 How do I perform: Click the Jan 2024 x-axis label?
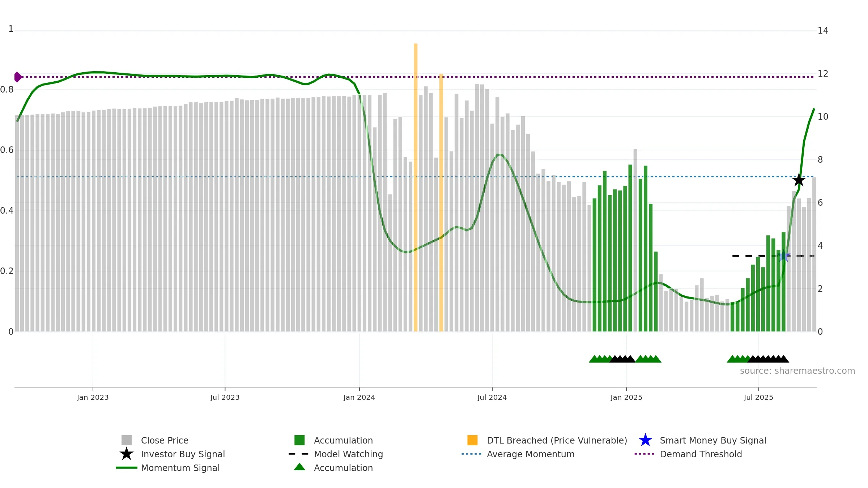tap(359, 398)
